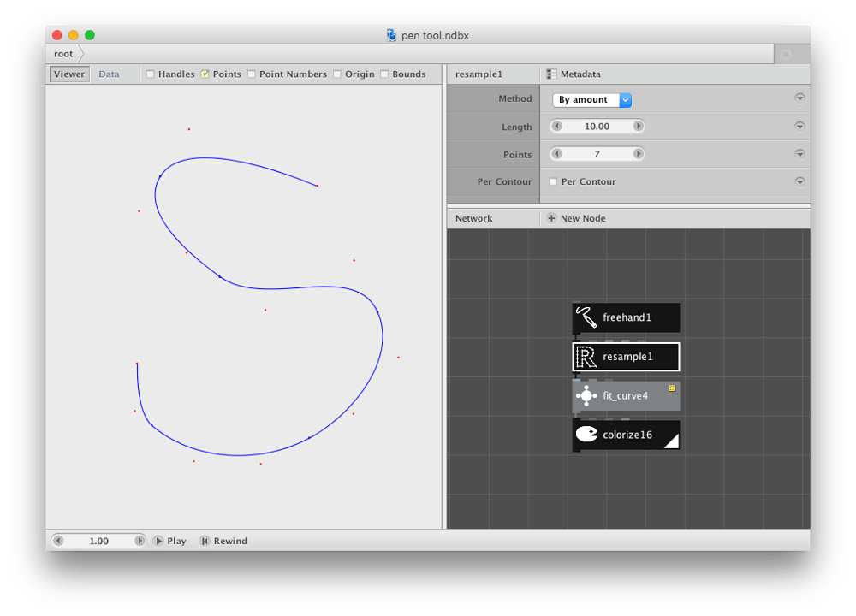Select the resample1 node icon
The height and width of the screenshot is (616, 856).
tap(586, 357)
